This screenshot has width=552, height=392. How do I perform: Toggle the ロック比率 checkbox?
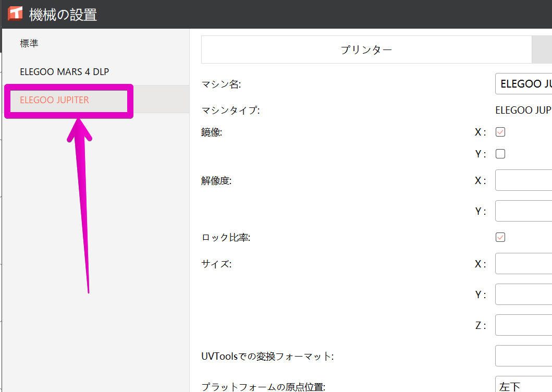click(x=500, y=237)
